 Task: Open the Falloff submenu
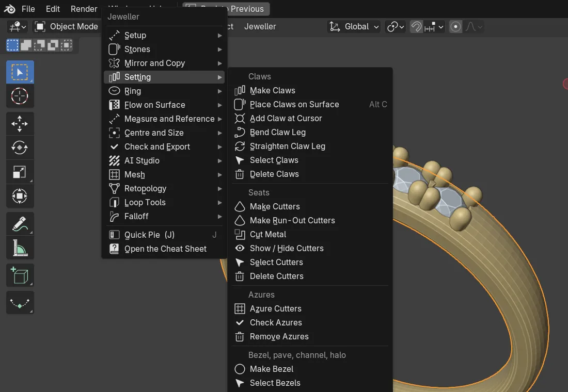tap(164, 217)
